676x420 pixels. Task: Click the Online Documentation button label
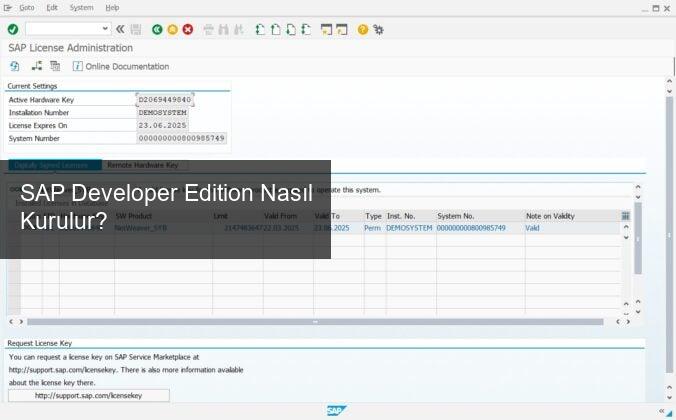tap(127, 66)
